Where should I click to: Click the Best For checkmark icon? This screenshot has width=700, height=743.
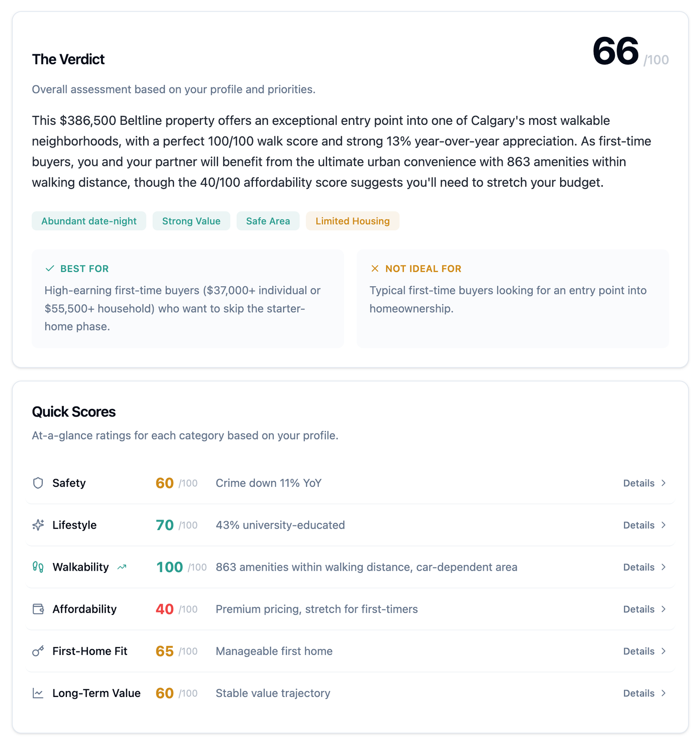point(50,268)
